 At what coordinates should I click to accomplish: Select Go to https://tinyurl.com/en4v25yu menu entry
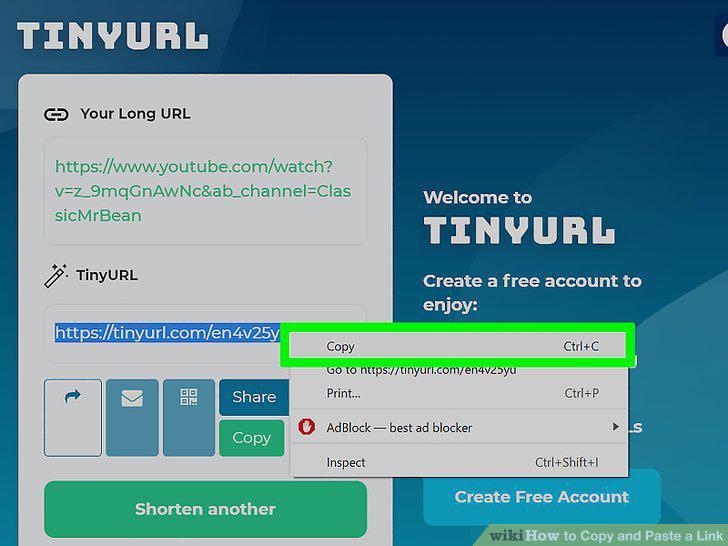459,370
